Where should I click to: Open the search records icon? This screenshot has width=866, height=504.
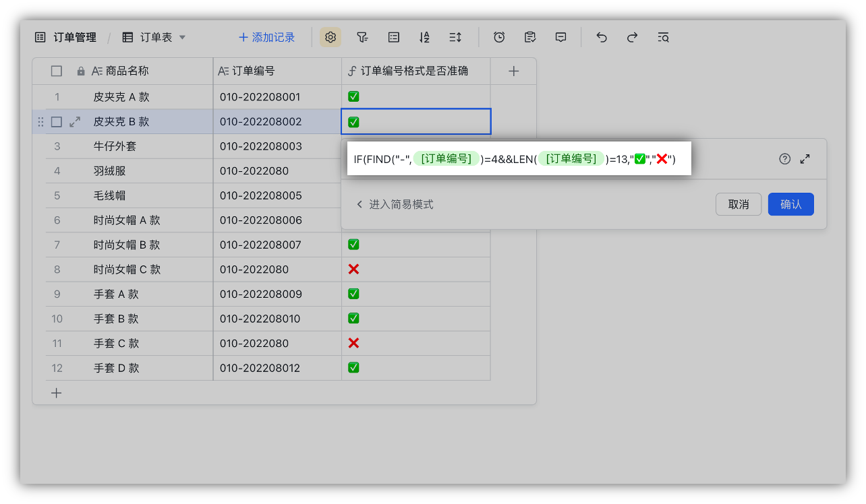(663, 38)
